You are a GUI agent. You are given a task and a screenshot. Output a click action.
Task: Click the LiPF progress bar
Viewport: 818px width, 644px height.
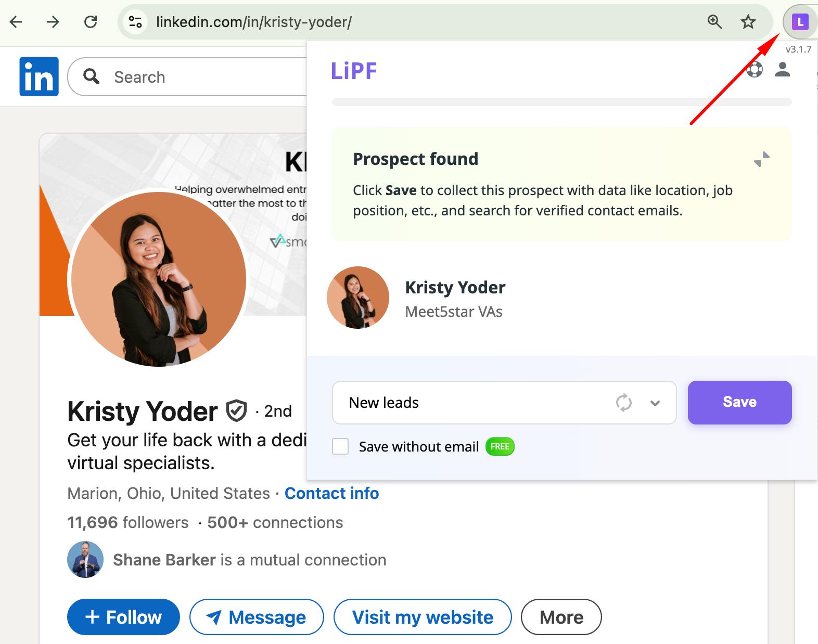tap(562, 102)
